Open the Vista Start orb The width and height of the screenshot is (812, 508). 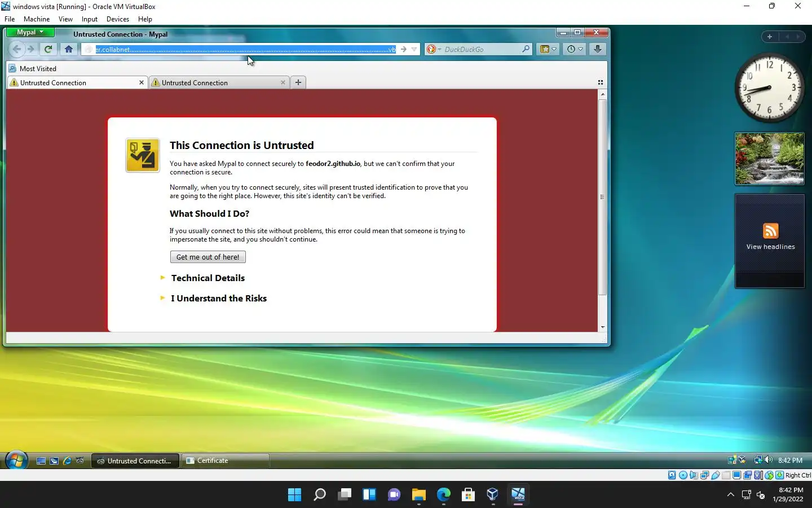tap(16, 460)
